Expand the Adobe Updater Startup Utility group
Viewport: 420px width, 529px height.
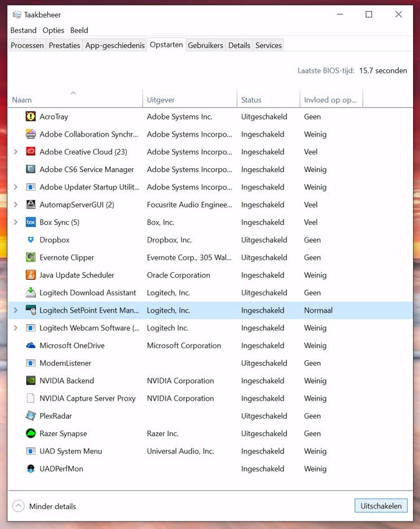coord(16,187)
